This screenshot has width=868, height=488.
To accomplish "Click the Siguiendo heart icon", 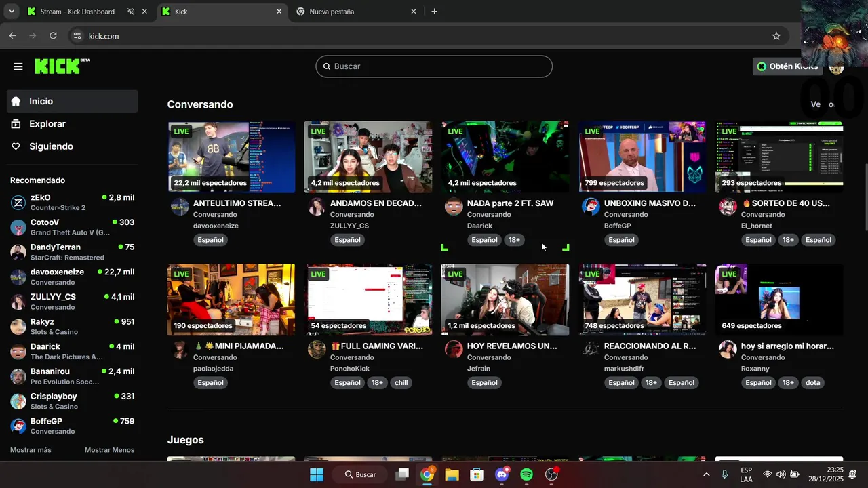I will coord(16,146).
